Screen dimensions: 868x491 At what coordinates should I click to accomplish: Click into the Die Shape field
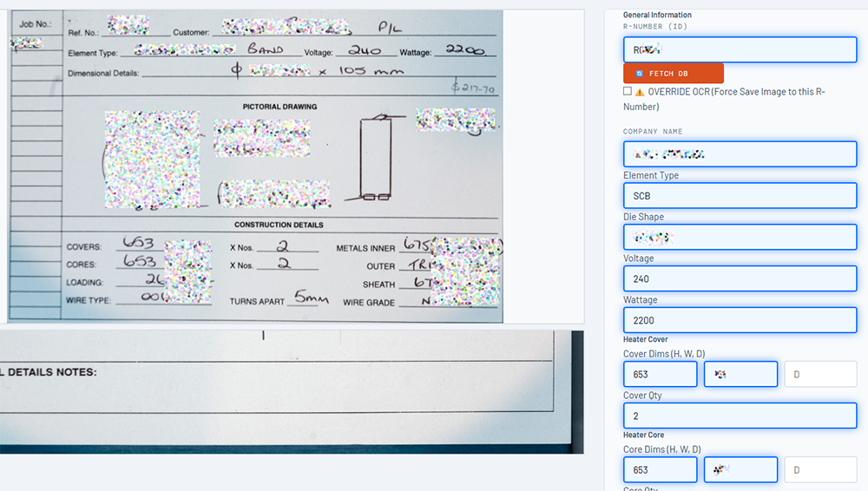740,237
